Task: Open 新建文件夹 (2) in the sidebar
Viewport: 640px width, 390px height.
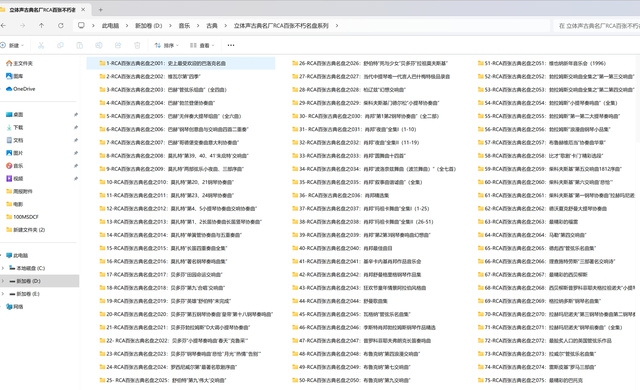Action: 25,230
